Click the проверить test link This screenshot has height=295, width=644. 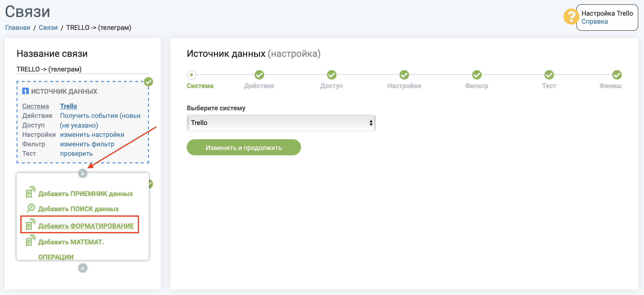point(76,154)
